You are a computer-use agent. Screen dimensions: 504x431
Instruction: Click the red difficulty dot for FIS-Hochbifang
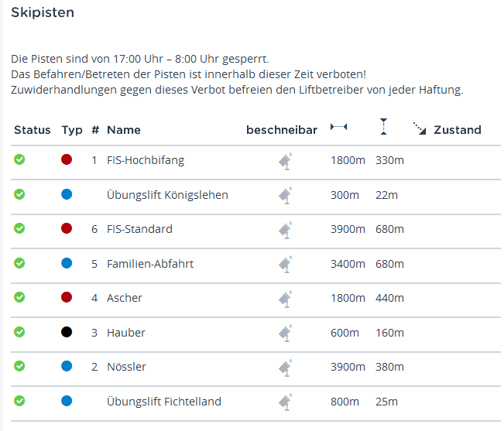pyautogui.click(x=67, y=160)
